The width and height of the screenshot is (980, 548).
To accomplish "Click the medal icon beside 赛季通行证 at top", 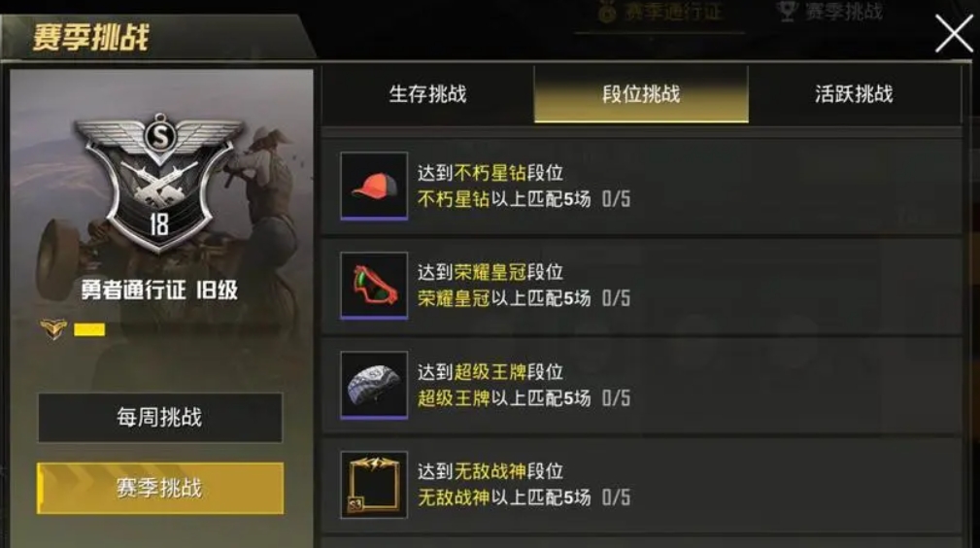I will [x=607, y=13].
